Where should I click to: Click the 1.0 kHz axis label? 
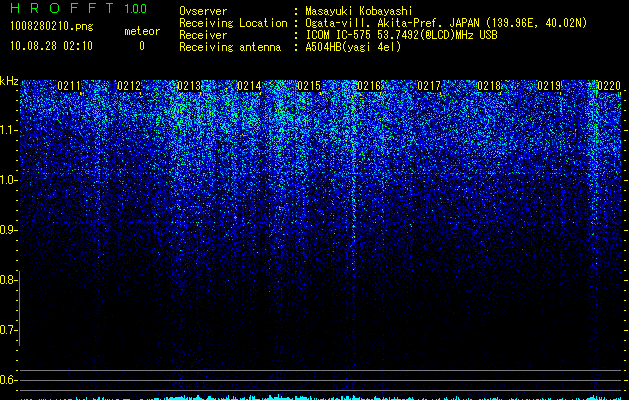tap(8, 180)
